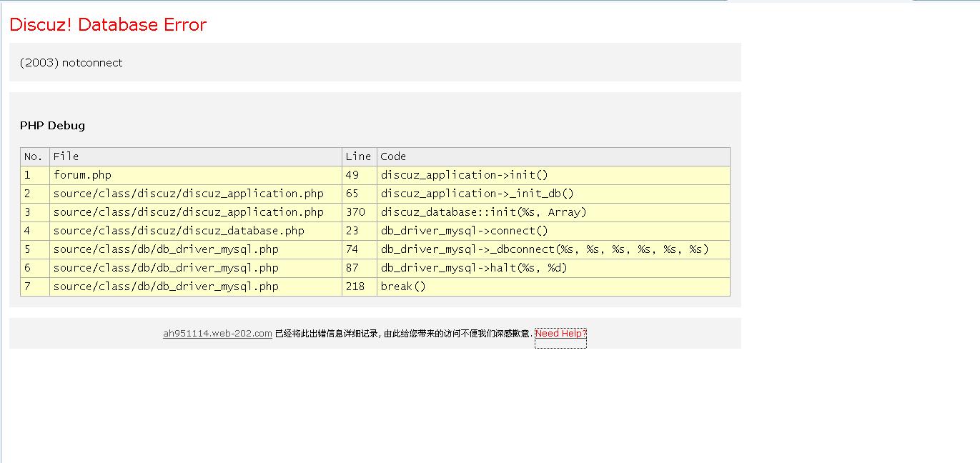The height and width of the screenshot is (463, 980).
Task: Click the 'db_driver_mysql->_dbconnect' code cell
Action: (553, 249)
